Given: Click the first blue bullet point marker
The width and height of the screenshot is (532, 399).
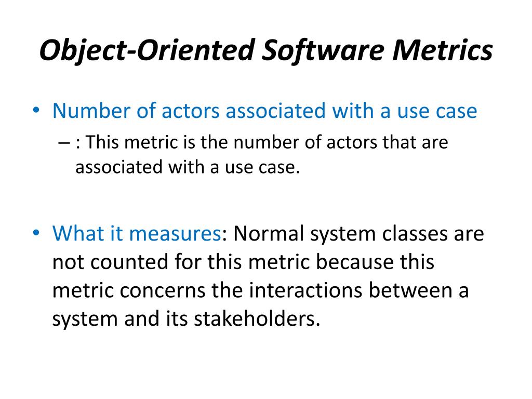Looking at the screenshot, I should coord(36,110).
